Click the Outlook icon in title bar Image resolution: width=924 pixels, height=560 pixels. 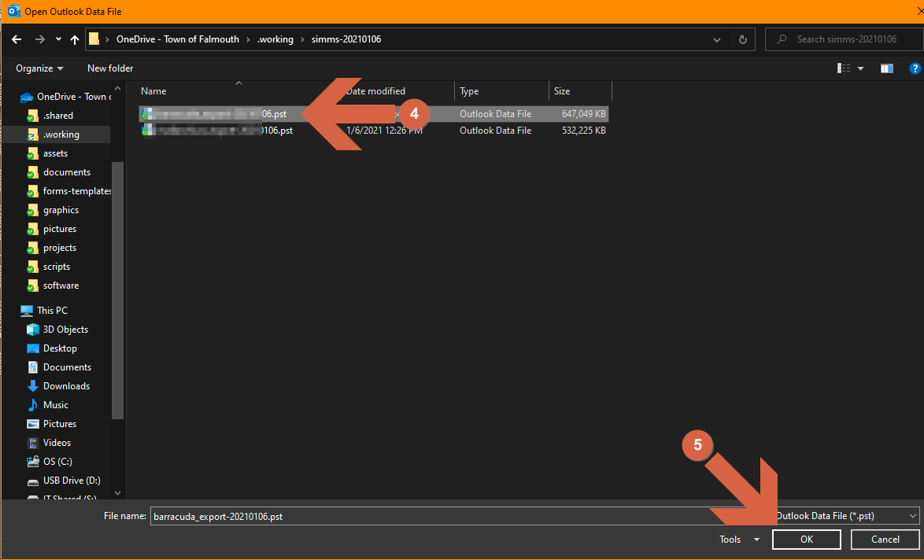point(13,11)
